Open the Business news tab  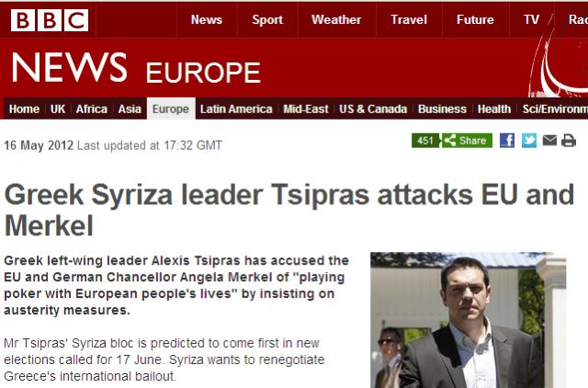click(442, 108)
